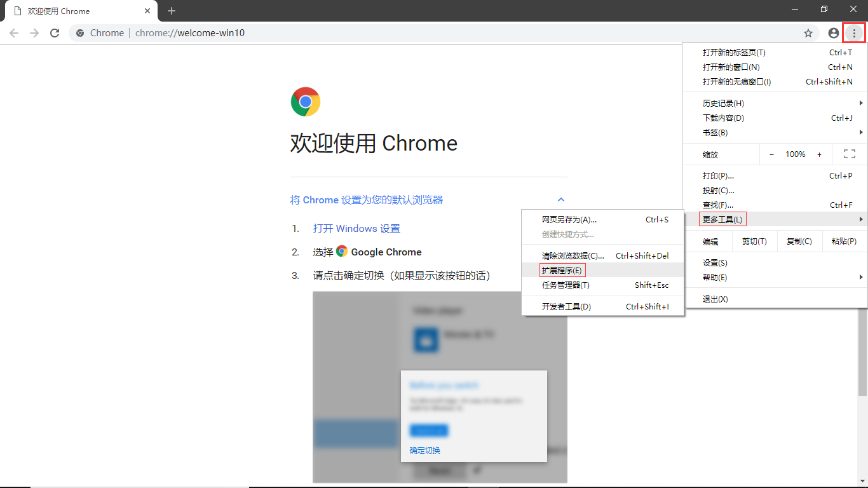The image size is (868, 488).
Task: Select 网页另存为(A)... in submenu
Action: point(602,219)
